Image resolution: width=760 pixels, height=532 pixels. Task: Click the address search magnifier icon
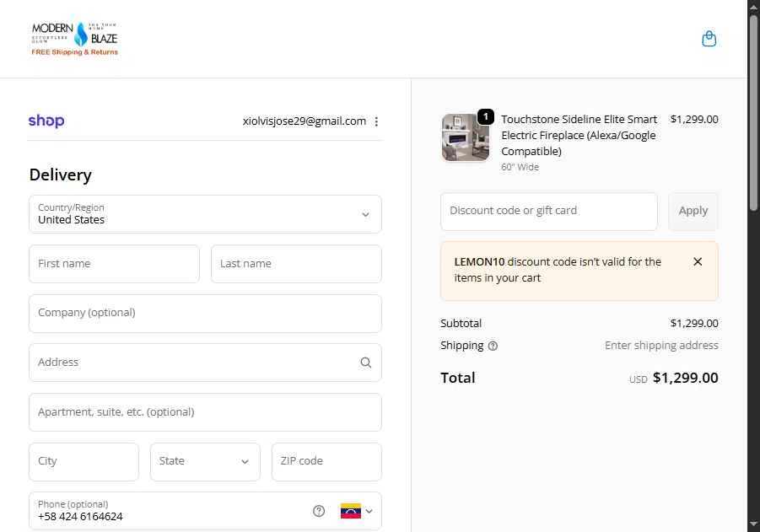point(366,363)
